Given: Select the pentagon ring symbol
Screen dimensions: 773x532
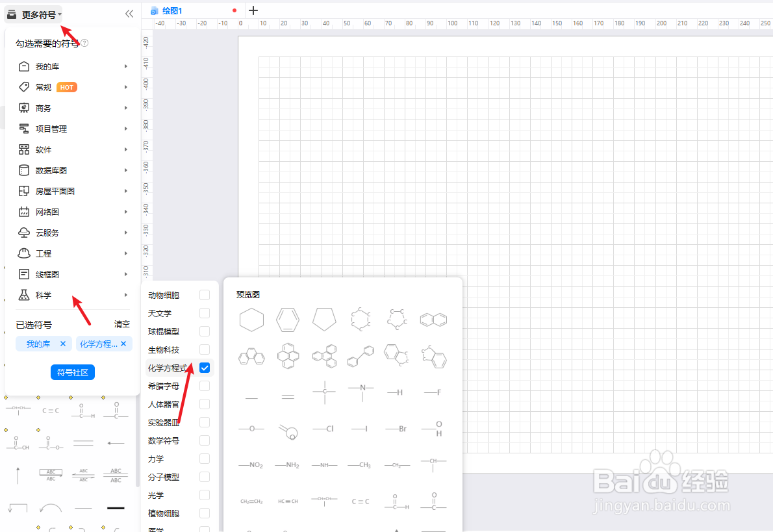Looking at the screenshot, I should point(324,319).
